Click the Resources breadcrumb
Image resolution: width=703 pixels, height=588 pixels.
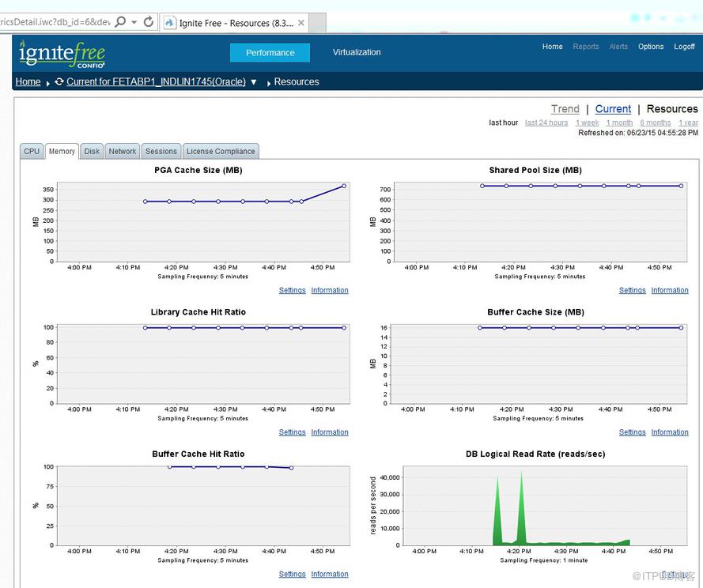point(297,81)
